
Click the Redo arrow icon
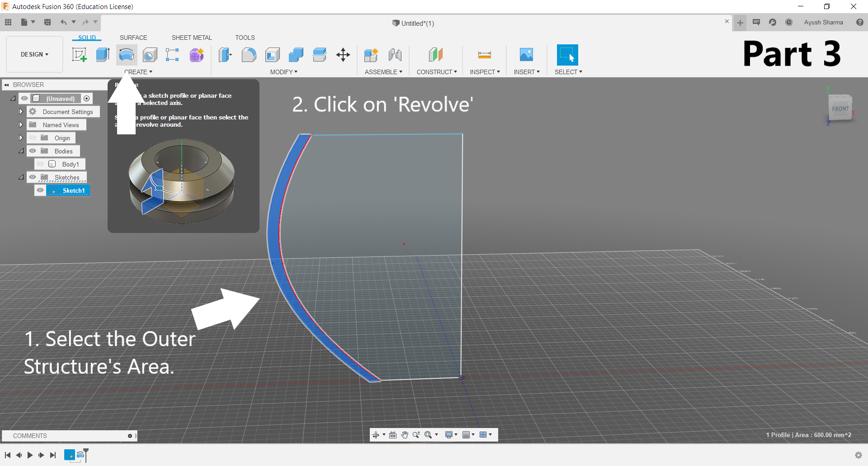point(86,22)
